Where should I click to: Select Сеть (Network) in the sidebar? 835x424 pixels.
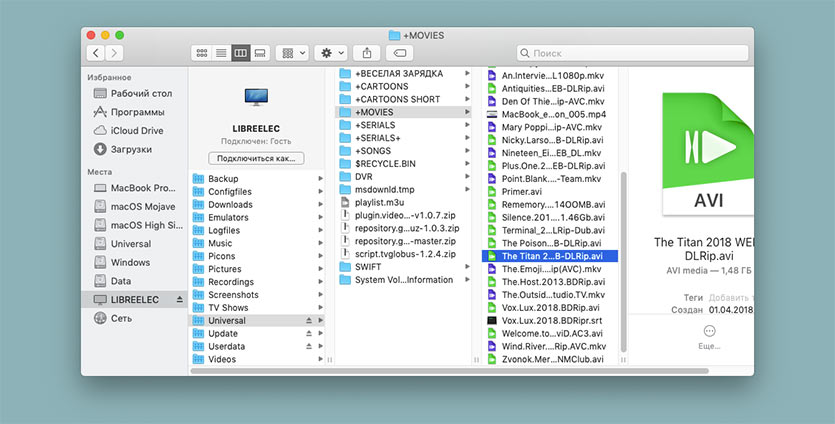[122, 318]
